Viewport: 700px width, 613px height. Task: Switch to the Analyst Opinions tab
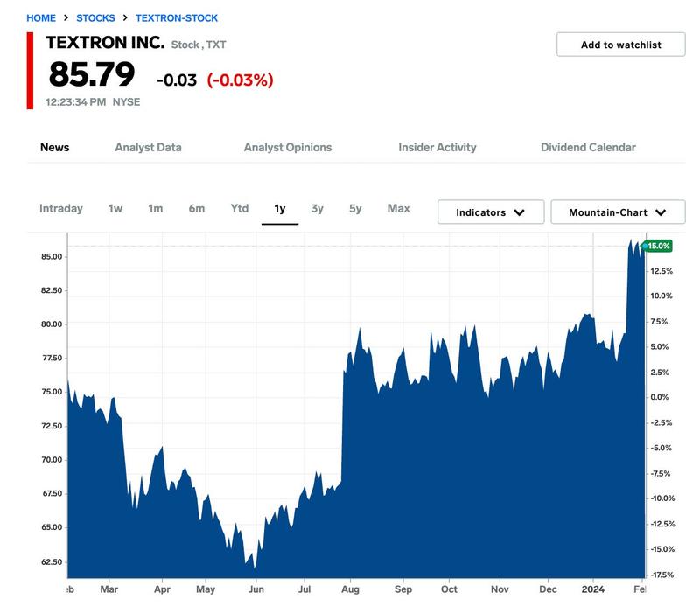[x=288, y=147]
